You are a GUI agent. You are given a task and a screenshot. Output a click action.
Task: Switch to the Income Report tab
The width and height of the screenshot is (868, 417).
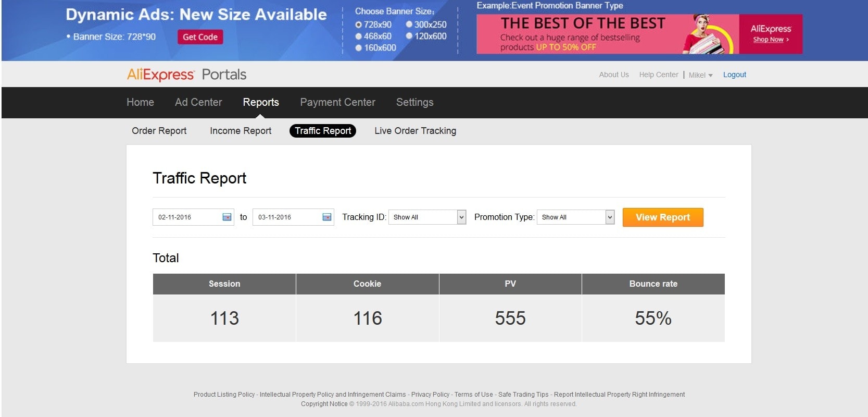coord(241,131)
